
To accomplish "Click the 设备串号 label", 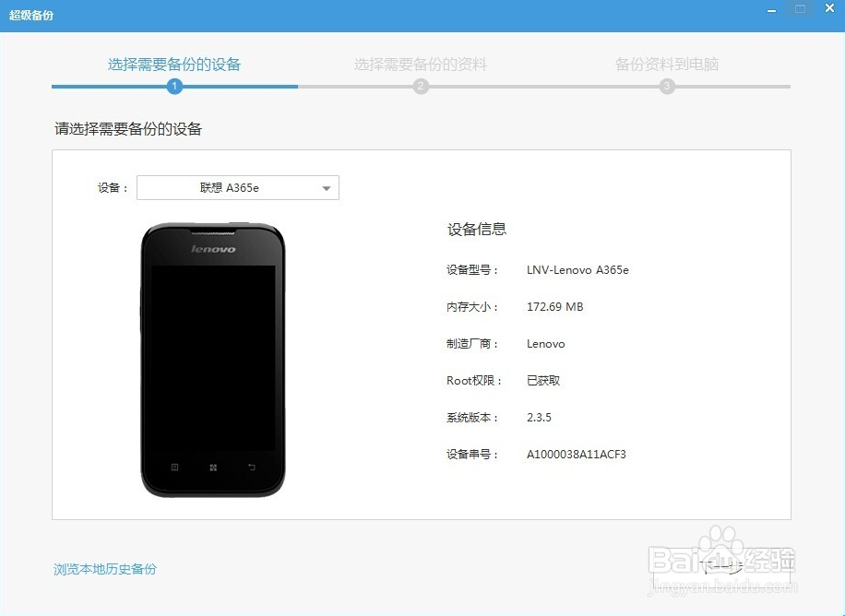I will tap(472, 455).
